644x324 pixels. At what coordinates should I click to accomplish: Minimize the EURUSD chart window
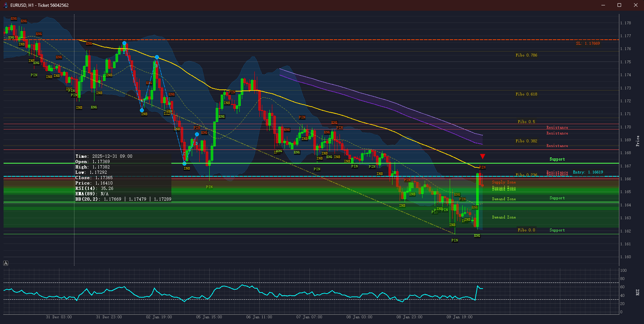click(603, 5)
